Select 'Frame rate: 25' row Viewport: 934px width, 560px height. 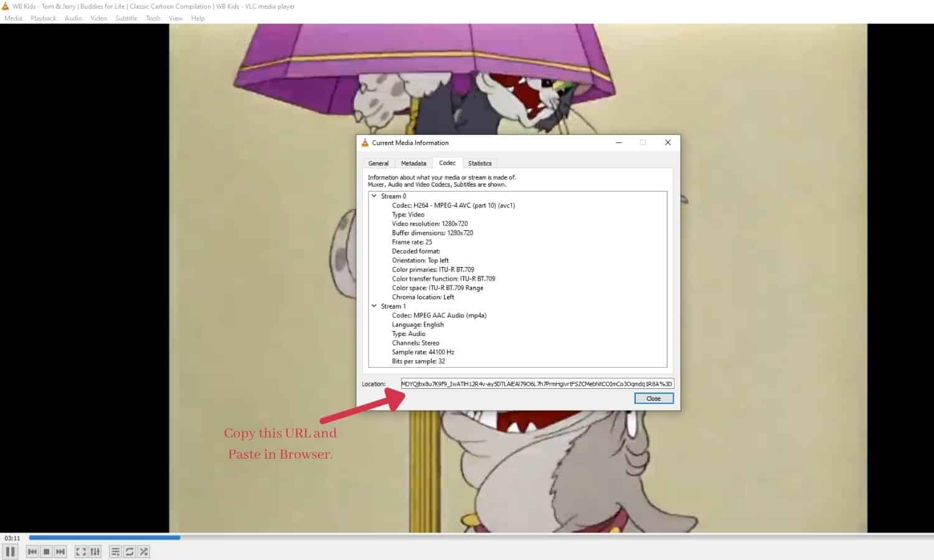[412, 242]
